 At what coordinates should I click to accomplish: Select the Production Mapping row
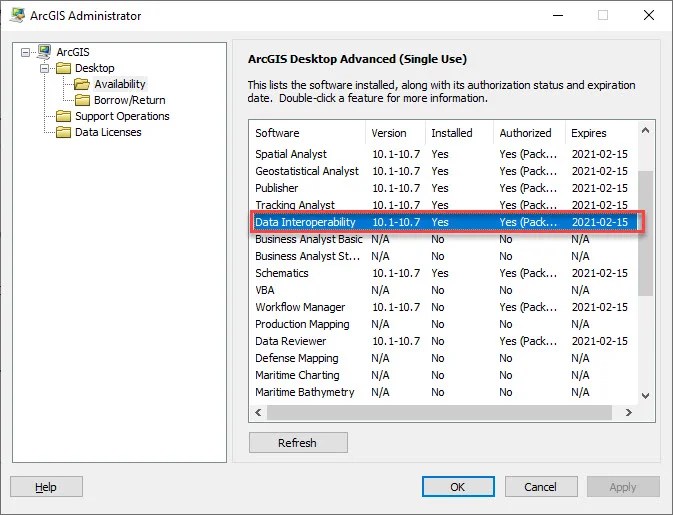[444, 324]
